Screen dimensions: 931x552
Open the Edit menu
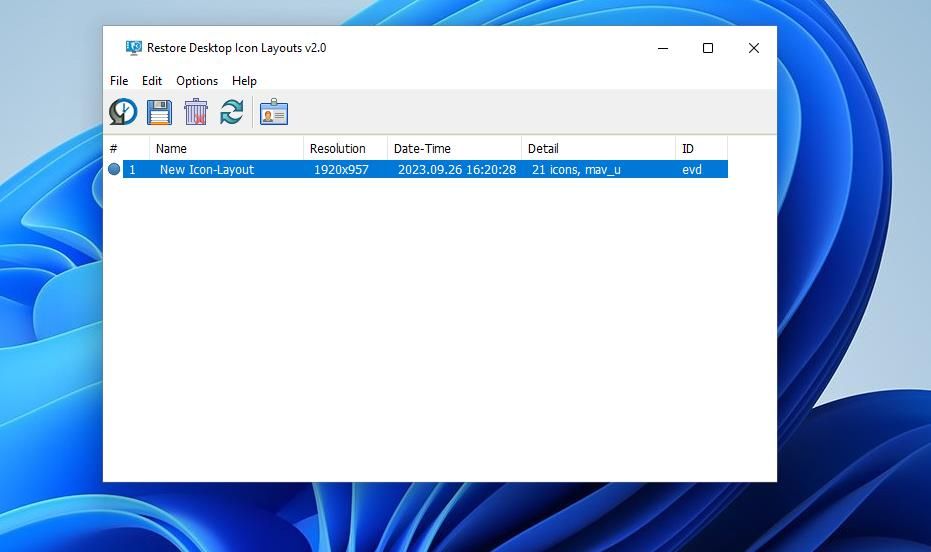(152, 81)
